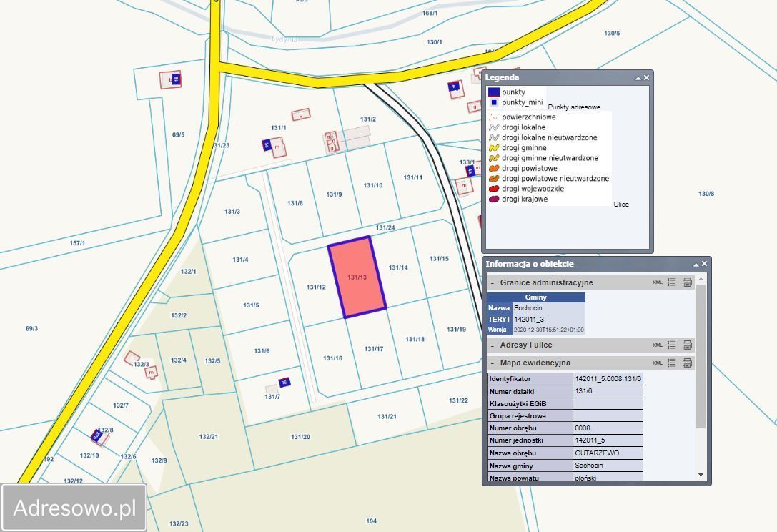
Task: Click parcel label 131/6 on the map
Action: click(262, 351)
